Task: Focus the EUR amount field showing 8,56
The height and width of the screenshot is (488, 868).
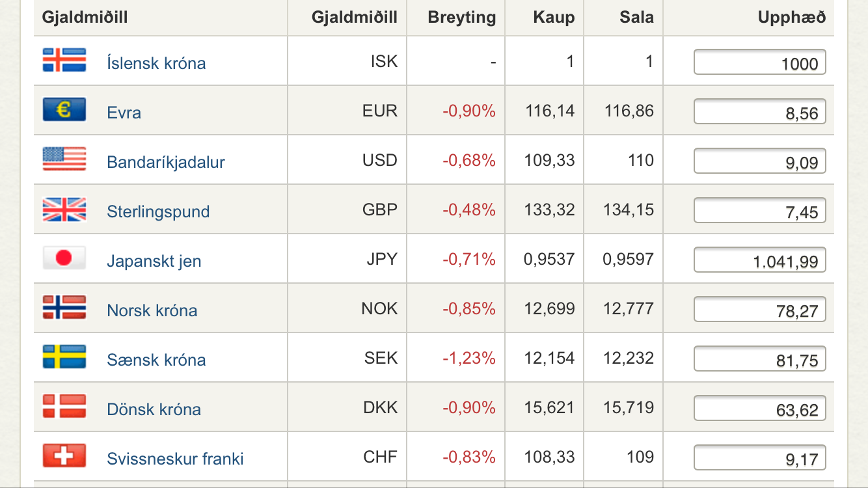Action: coord(759,112)
